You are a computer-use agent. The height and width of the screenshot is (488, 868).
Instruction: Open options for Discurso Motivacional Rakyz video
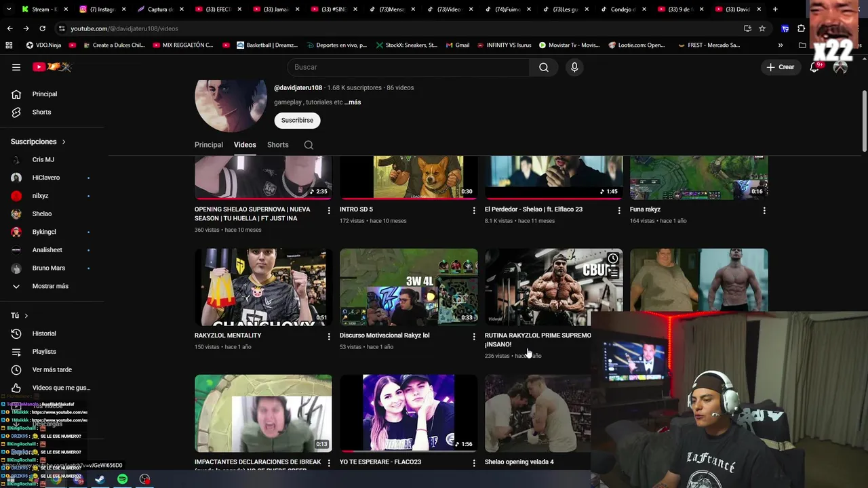[x=474, y=337]
